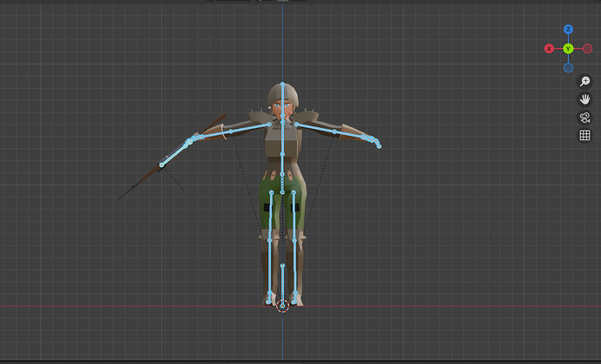Click the 3D cursor at the character's feet

[x=282, y=306]
